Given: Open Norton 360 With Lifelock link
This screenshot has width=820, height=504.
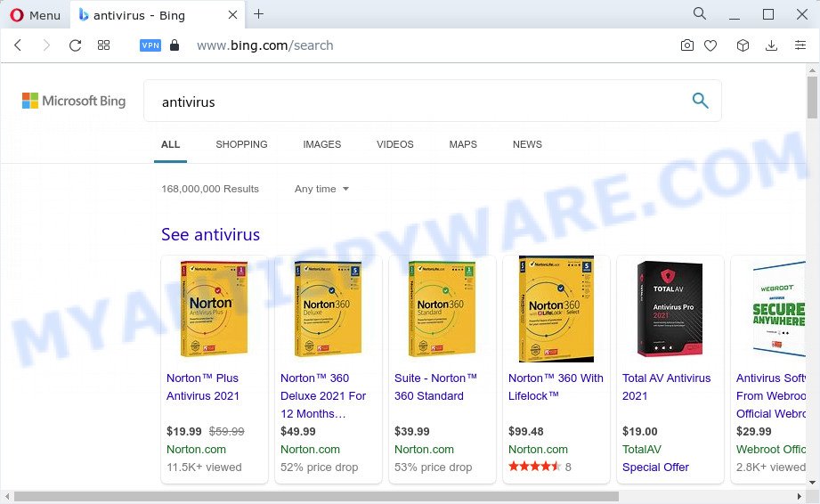Looking at the screenshot, I should tap(556, 386).
